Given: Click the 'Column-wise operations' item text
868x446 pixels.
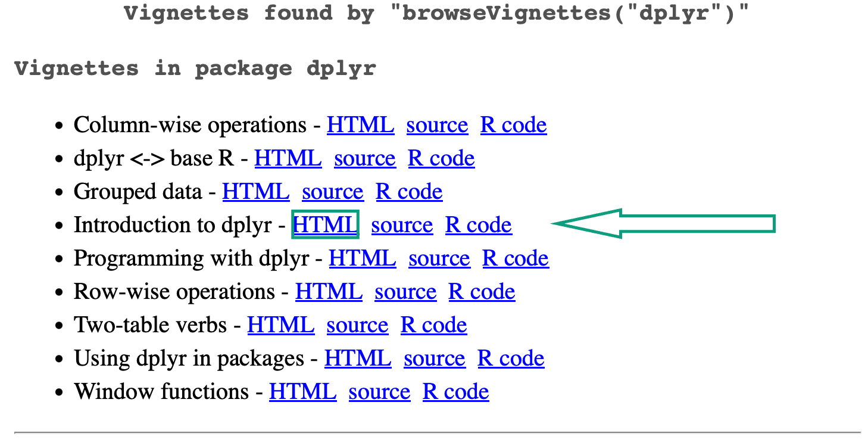Looking at the screenshot, I should tap(191, 125).
